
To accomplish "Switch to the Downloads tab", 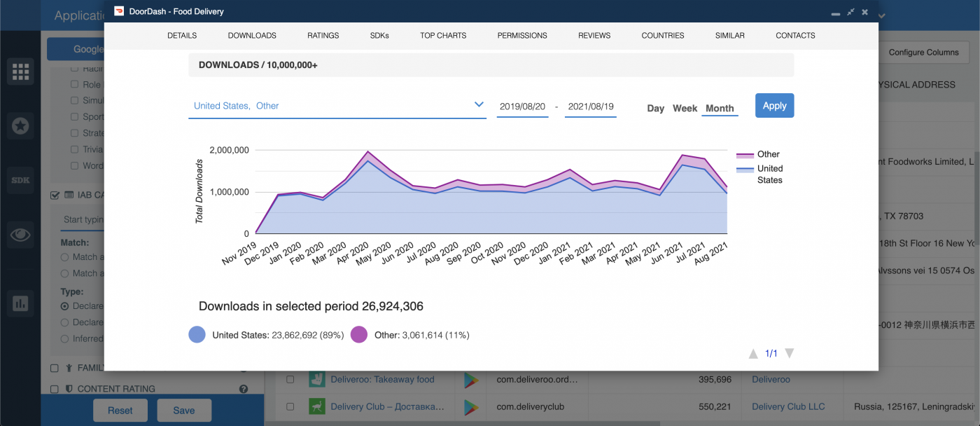I will (252, 35).
